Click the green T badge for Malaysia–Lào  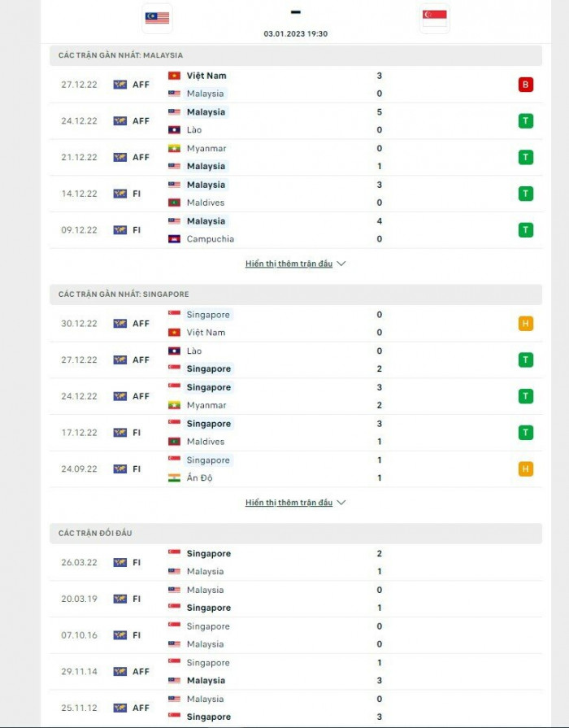(x=525, y=121)
